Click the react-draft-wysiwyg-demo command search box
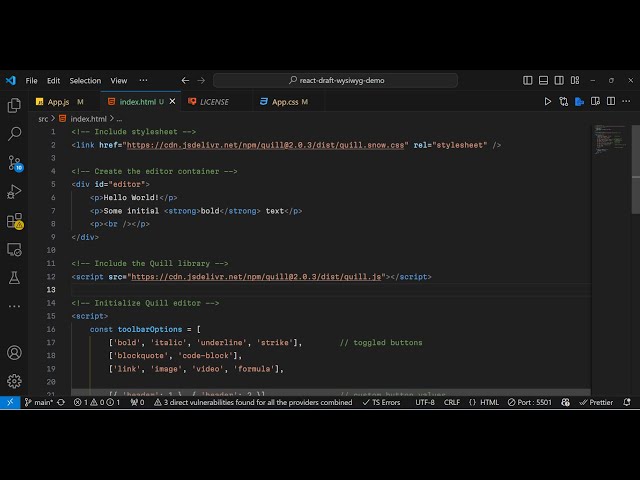 pos(342,80)
